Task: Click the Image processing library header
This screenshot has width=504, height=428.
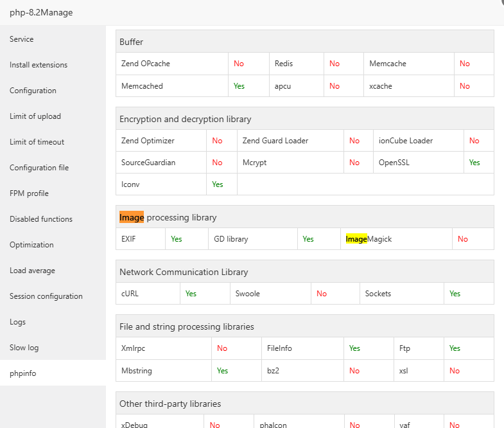Action: coord(168,217)
